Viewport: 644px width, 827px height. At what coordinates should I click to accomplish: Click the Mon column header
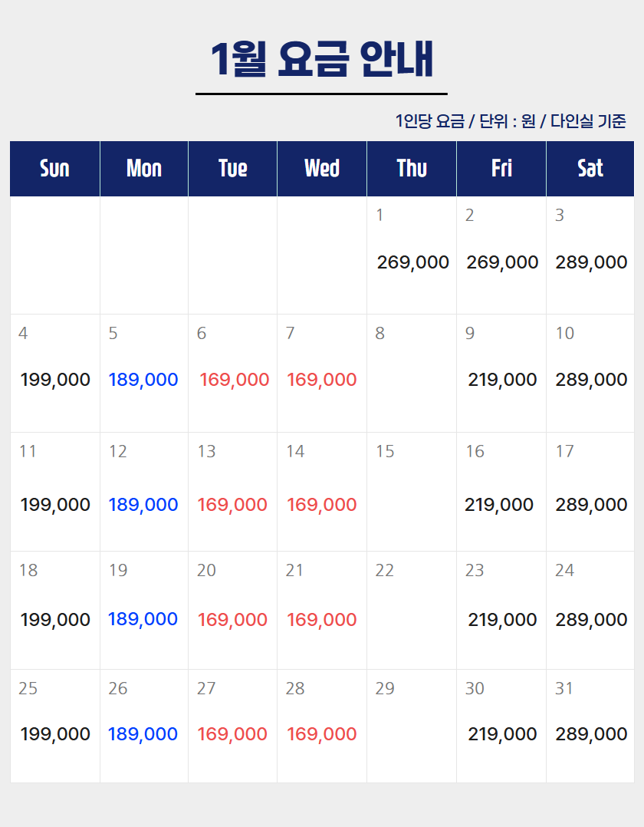(144, 169)
